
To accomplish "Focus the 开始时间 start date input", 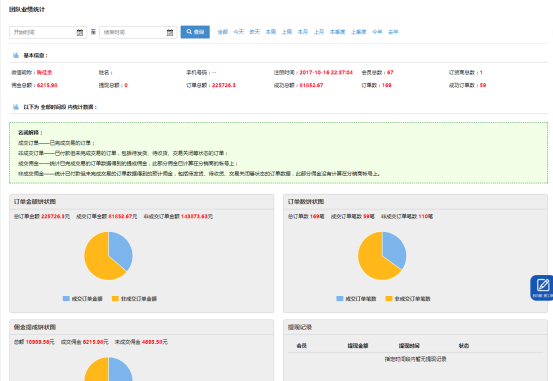I will point(43,32).
